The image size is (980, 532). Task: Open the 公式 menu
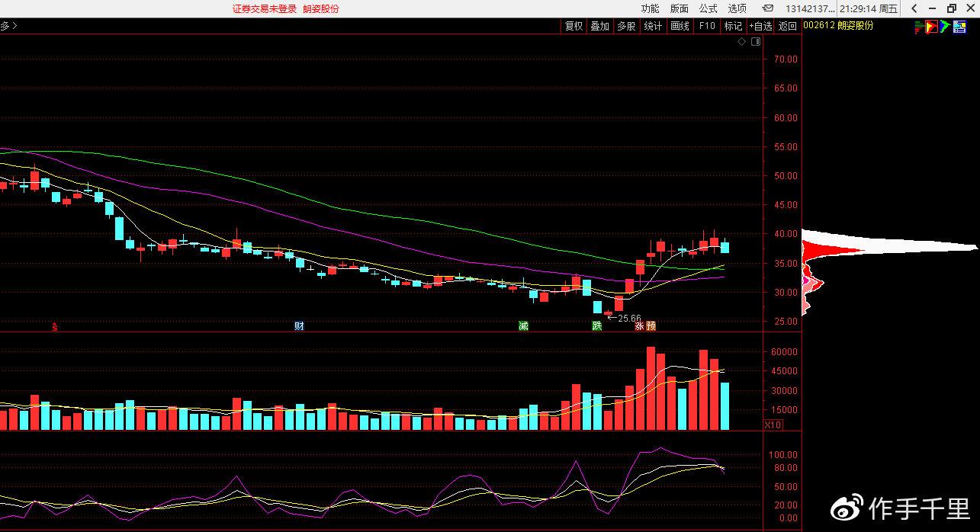click(x=708, y=8)
